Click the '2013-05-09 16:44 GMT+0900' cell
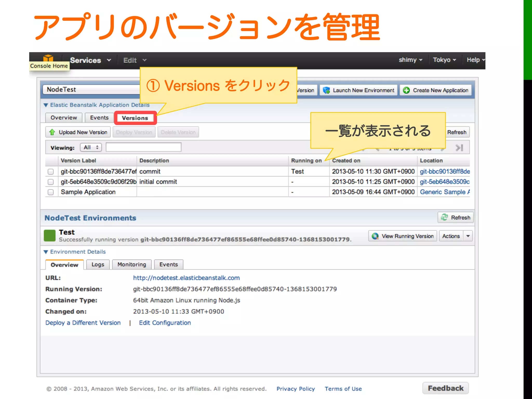532x399 pixels. 373,192
